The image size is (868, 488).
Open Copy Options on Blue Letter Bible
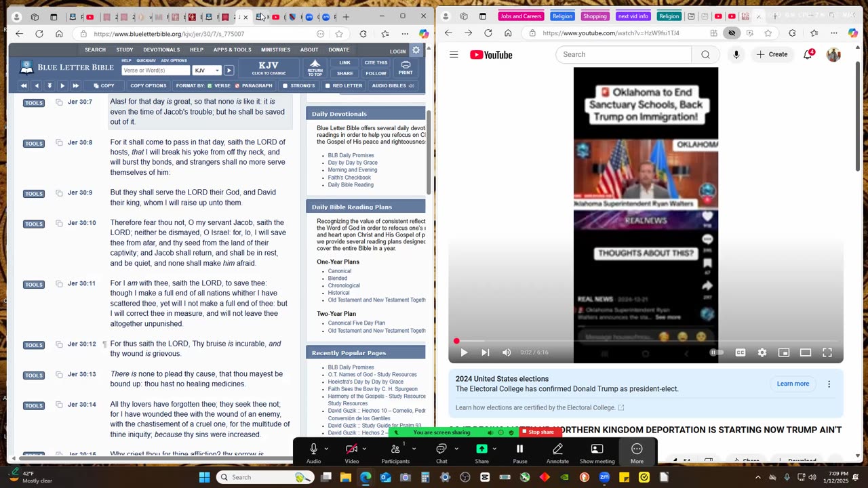click(x=148, y=86)
